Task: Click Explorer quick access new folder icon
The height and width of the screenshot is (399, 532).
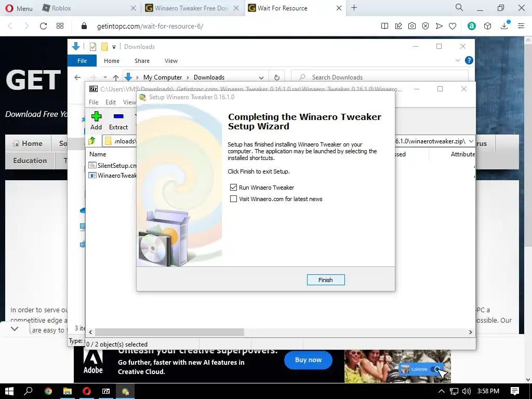Action: 104,47
